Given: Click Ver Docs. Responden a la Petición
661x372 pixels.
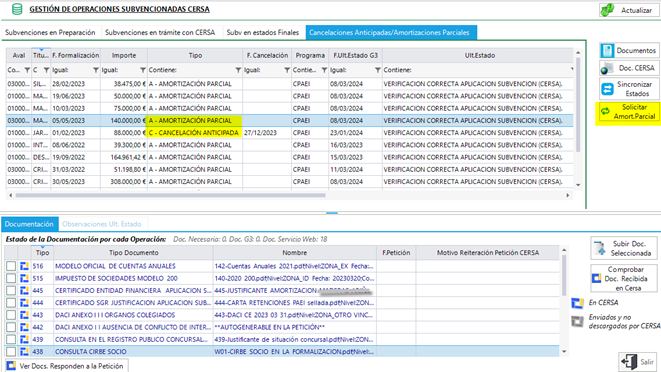Looking at the screenshot, I should point(66,366).
